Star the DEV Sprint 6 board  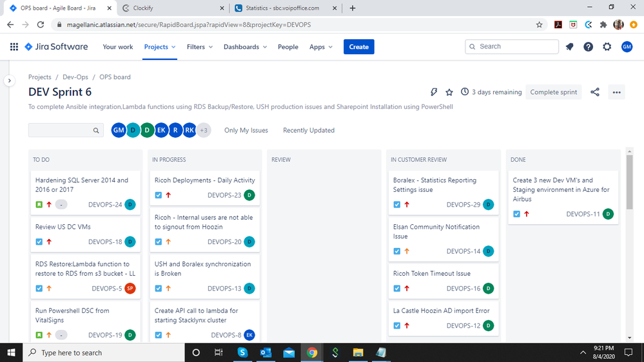449,92
